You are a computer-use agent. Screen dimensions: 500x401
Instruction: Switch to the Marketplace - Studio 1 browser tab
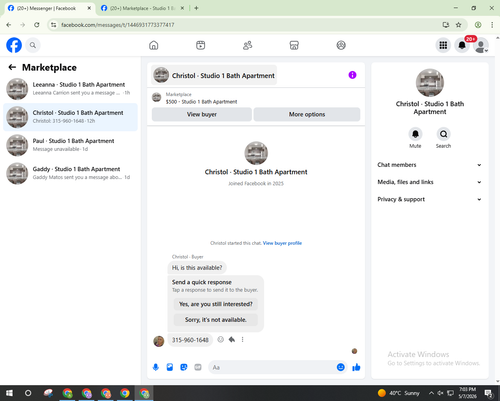[x=143, y=8]
